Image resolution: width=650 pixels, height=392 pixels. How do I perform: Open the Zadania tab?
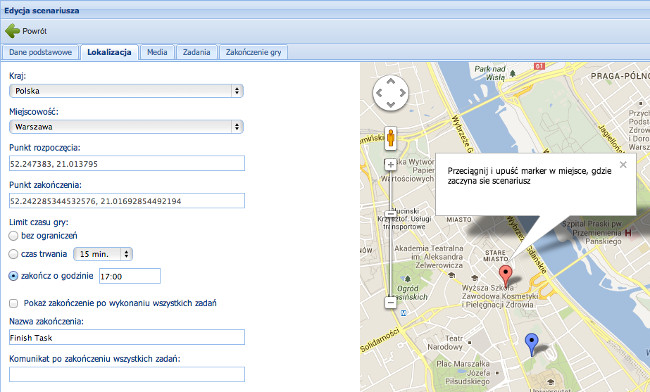(196, 52)
